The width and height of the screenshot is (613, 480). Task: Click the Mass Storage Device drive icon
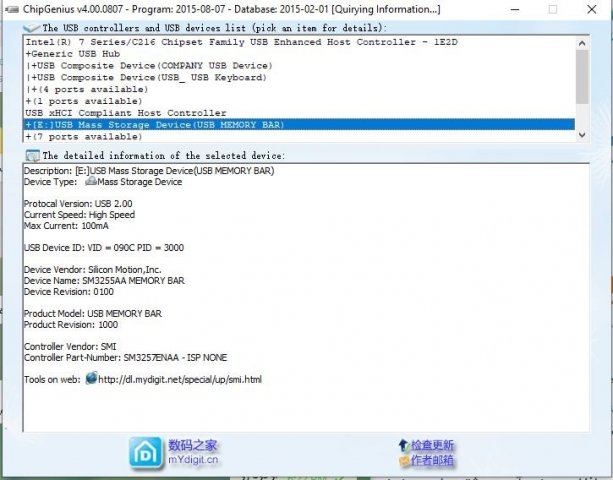pyautogui.click(x=90, y=182)
